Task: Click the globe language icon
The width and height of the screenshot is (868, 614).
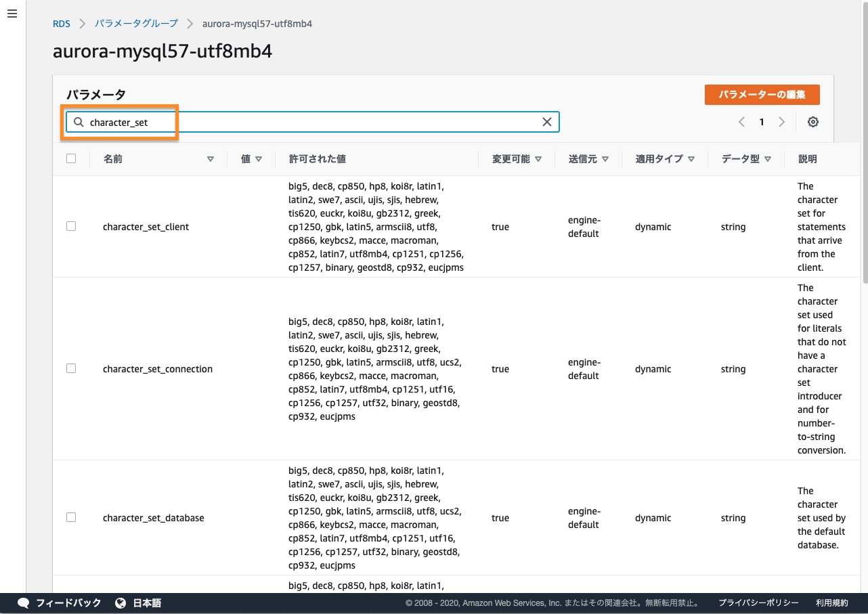Action: tap(121, 602)
